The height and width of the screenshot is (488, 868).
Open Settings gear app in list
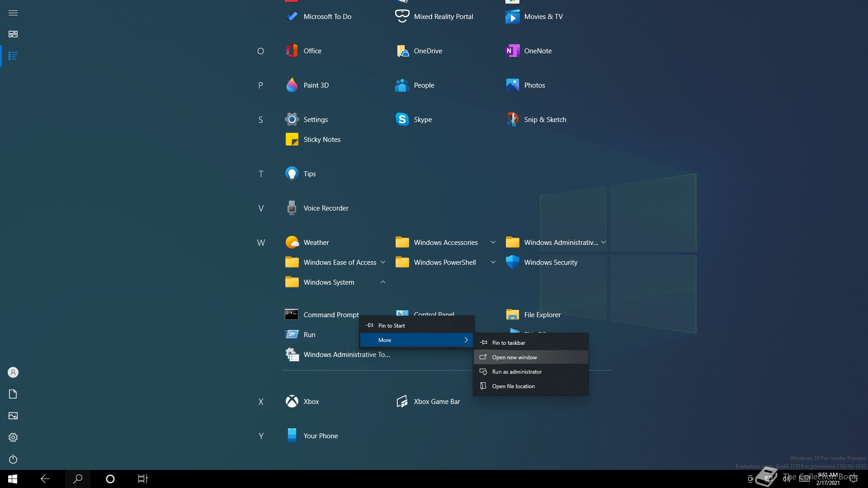292,120
